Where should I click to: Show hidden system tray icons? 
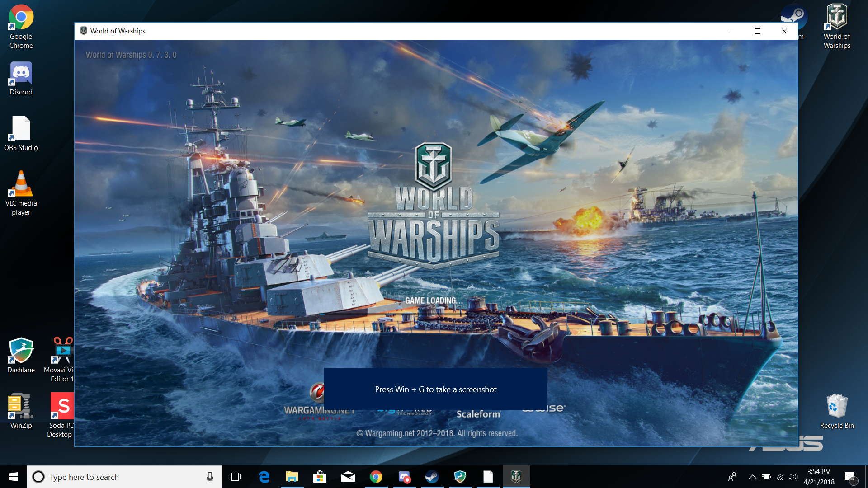tap(752, 477)
